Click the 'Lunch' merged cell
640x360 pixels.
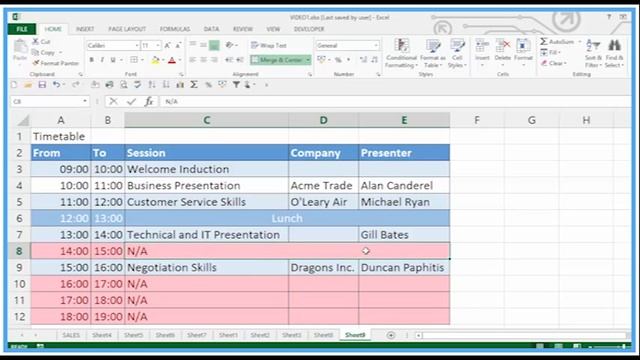click(287, 218)
